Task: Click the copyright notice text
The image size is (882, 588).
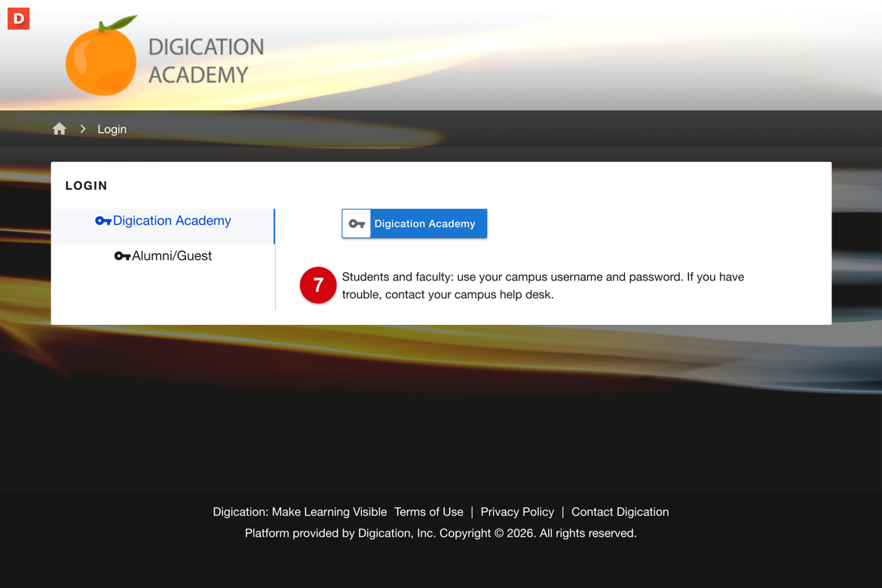Action: tap(441, 534)
